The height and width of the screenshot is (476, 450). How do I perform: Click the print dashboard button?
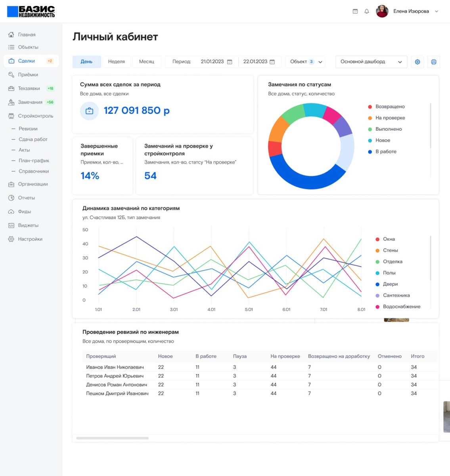[434, 62]
